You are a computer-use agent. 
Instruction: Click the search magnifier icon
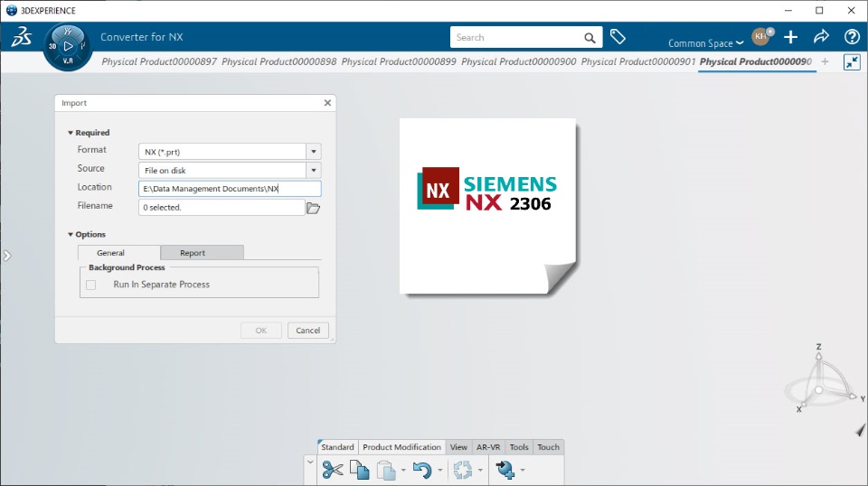click(x=590, y=38)
